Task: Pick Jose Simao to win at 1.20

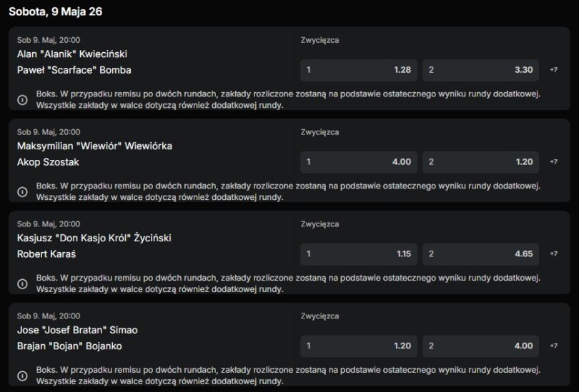Action: coord(359,346)
